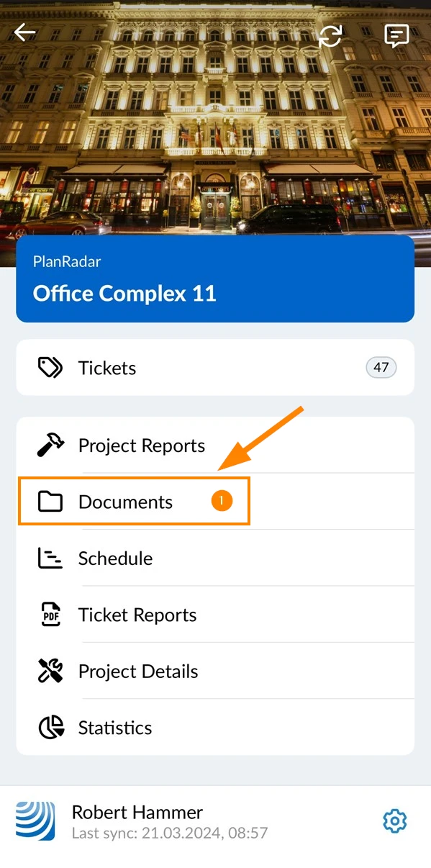Select the Schedule menu item
Screen dimensions: 431x868
tap(215, 559)
